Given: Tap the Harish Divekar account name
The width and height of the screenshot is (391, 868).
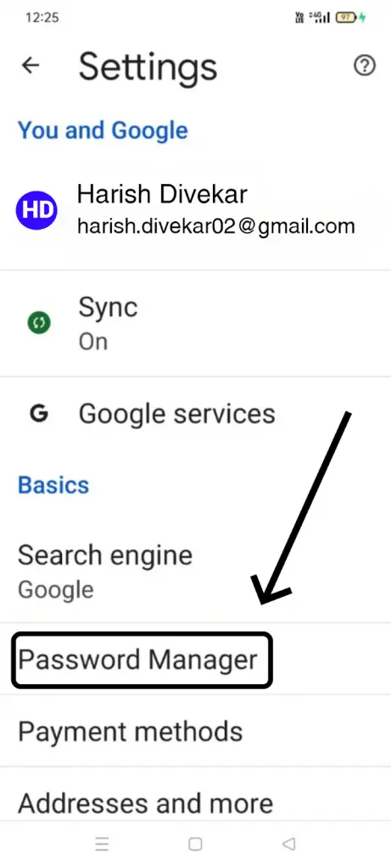Looking at the screenshot, I should (162, 194).
